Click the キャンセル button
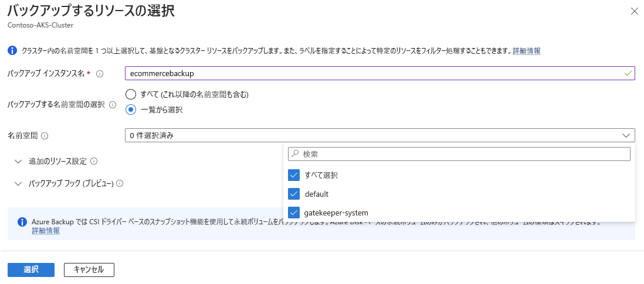The image size is (644, 284). tap(89, 270)
